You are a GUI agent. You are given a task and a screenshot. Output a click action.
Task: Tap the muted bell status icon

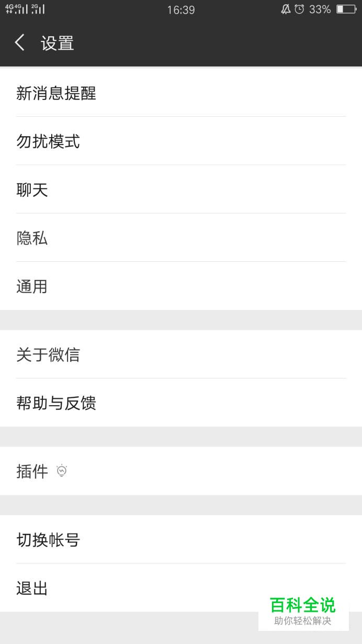tap(286, 9)
